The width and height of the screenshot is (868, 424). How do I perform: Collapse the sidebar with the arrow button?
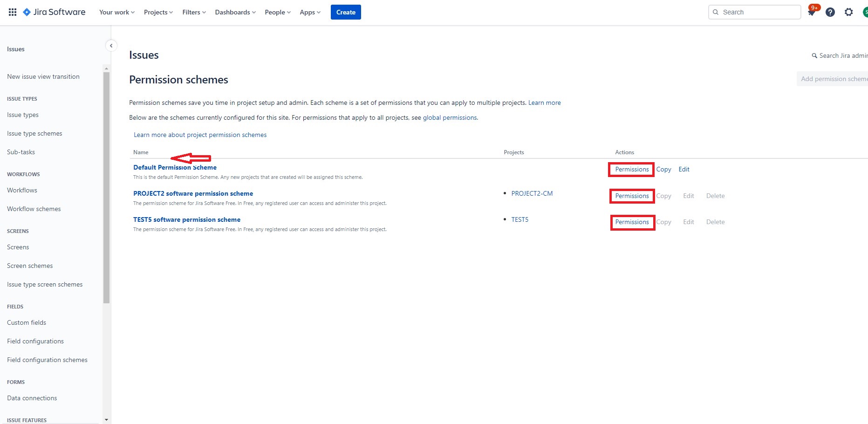click(x=111, y=46)
